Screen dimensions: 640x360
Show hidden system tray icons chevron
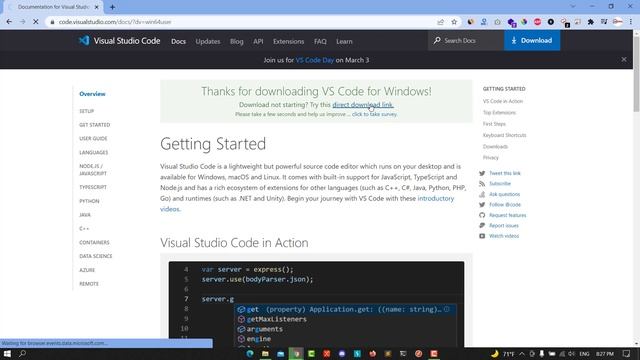point(522,353)
